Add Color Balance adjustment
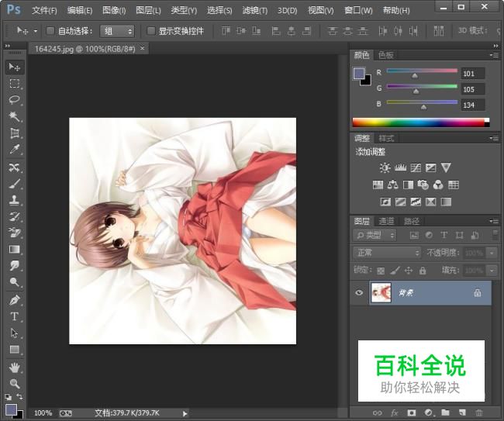The image size is (504, 421). coord(393,185)
